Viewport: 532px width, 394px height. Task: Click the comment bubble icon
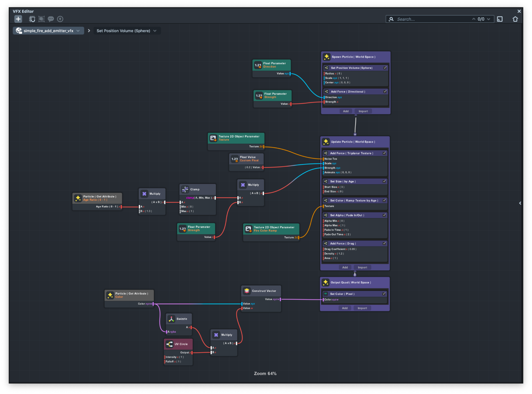(x=51, y=19)
